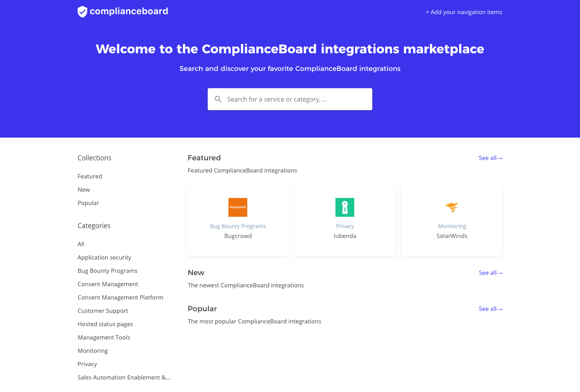
Task: Open See all for Popular section
Action: pos(491,309)
